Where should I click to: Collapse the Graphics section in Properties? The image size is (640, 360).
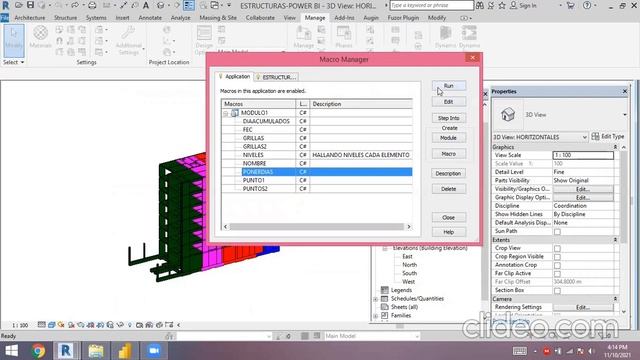click(x=615, y=147)
